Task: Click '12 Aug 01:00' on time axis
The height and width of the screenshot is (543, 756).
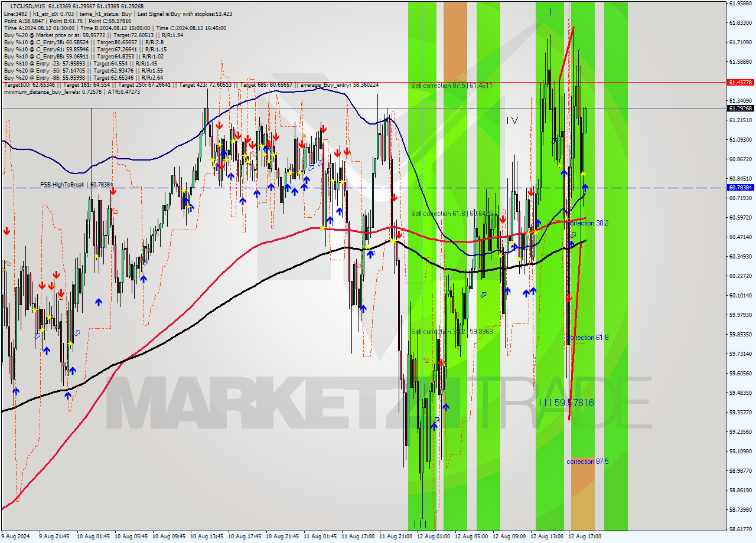Action: (434, 537)
